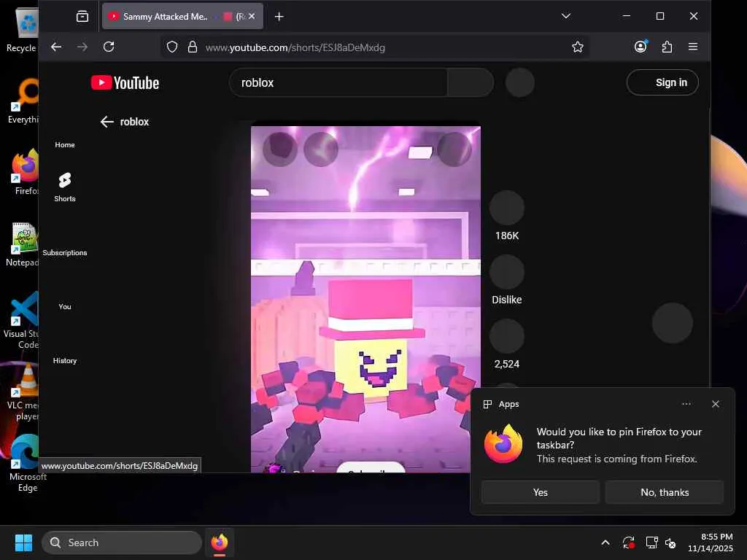View site security via the padlock icon
The height and width of the screenshot is (560, 747).
point(193,47)
